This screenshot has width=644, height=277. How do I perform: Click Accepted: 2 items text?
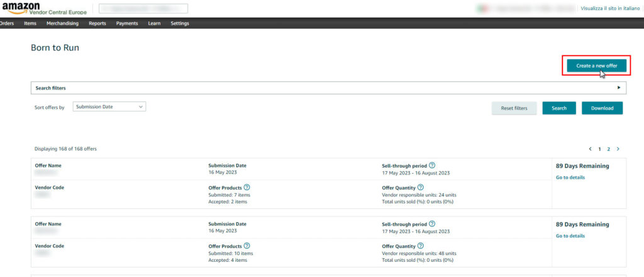click(228, 202)
